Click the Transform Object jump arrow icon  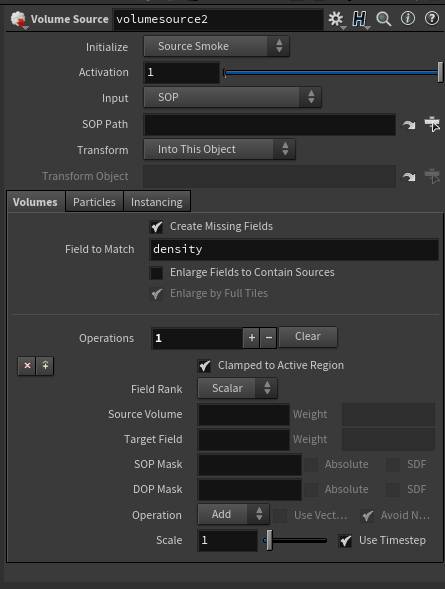click(x=409, y=176)
